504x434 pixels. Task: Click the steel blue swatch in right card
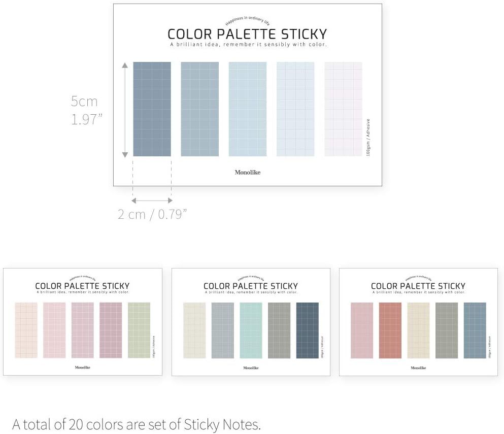(x=475, y=330)
